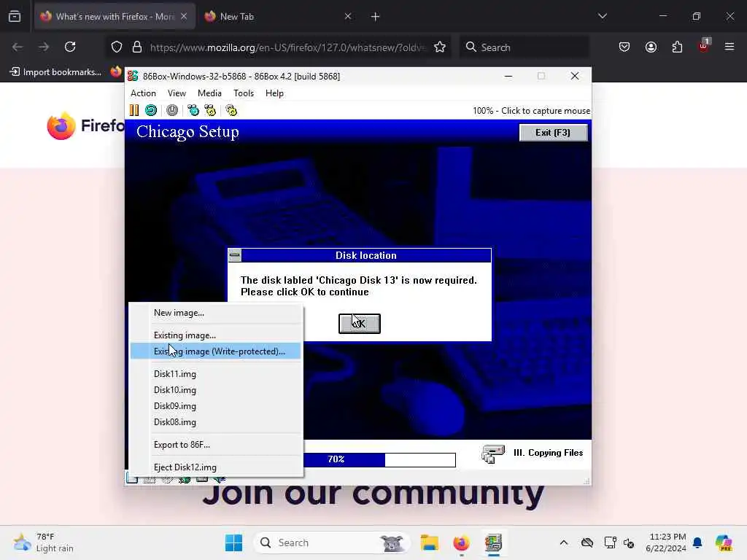Expand Firefox list all tabs chevron
747x560 pixels.
tap(603, 16)
